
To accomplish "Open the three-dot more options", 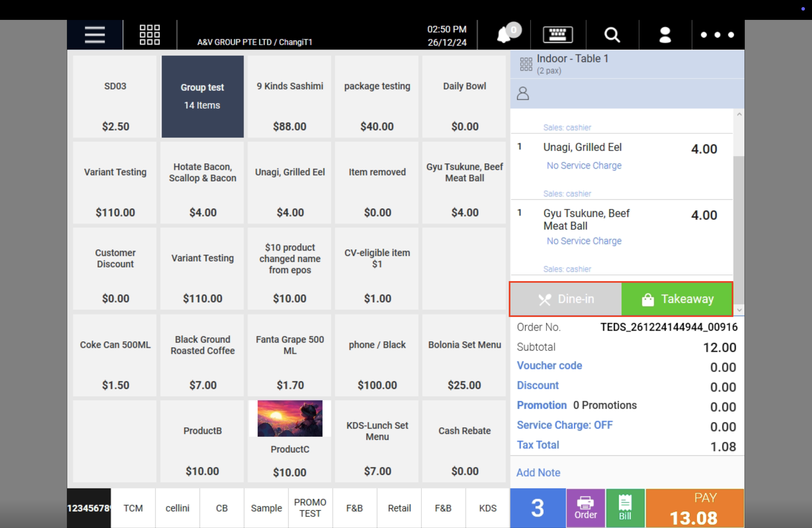I will point(717,35).
